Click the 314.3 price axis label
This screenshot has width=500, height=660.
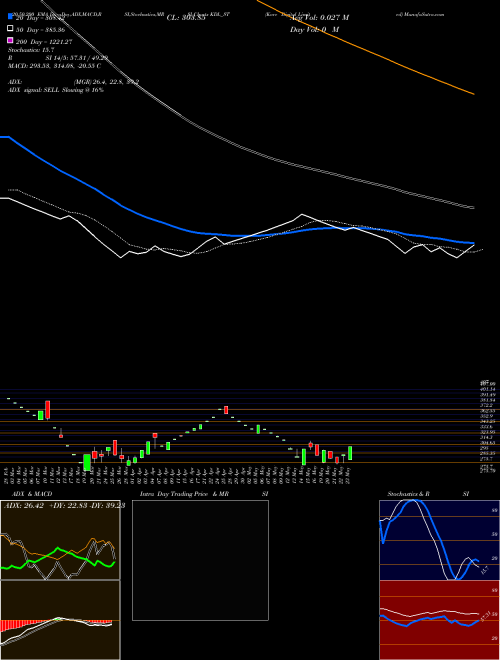point(486,437)
